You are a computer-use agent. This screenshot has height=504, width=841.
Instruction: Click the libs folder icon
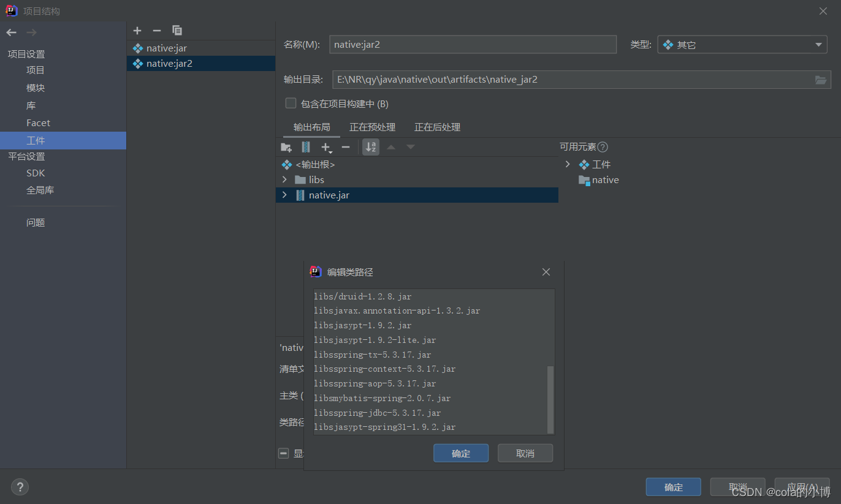click(x=300, y=179)
